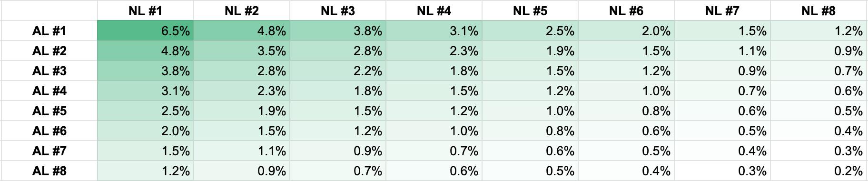Click the AL #5 row label
The image size is (868, 181).
[x=49, y=111]
